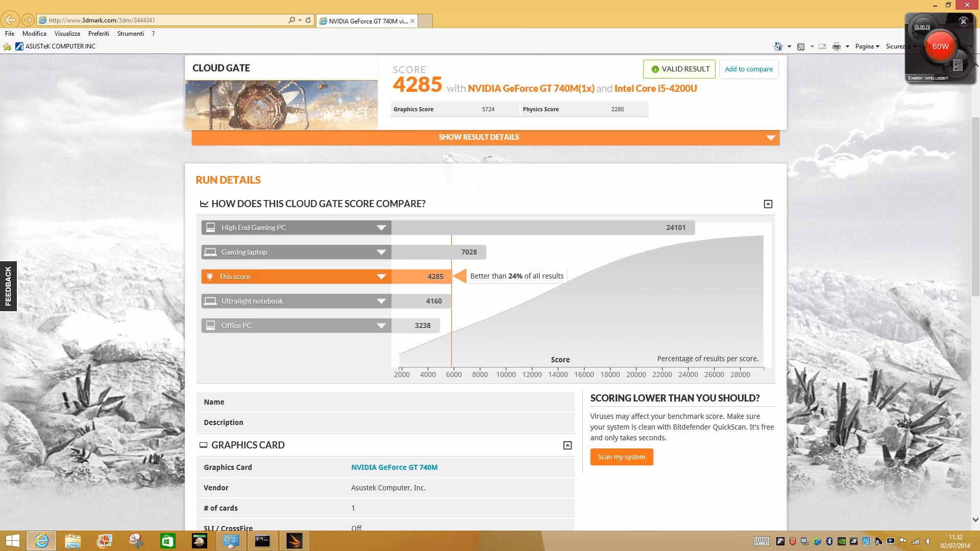This screenshot has height=551, width=980.
Task: Click the Read mail envelope icon
Action: 822,46
